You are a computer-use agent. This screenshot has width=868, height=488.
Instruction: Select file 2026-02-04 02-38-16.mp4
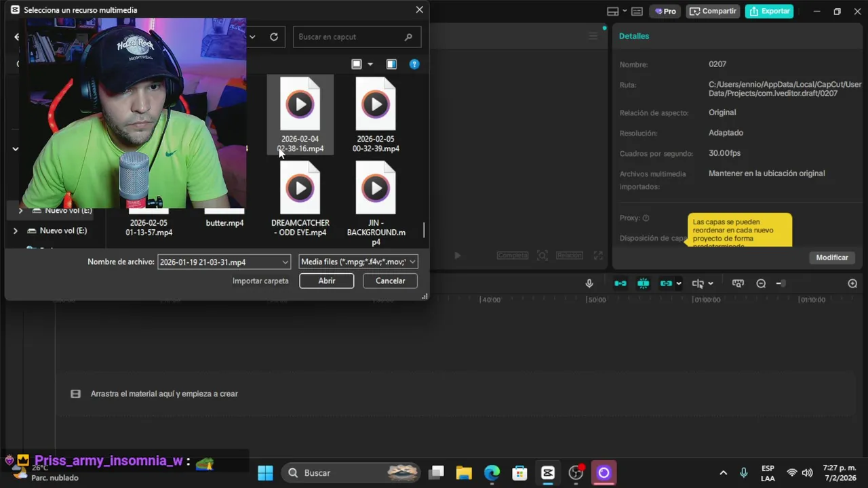(300, 115)
